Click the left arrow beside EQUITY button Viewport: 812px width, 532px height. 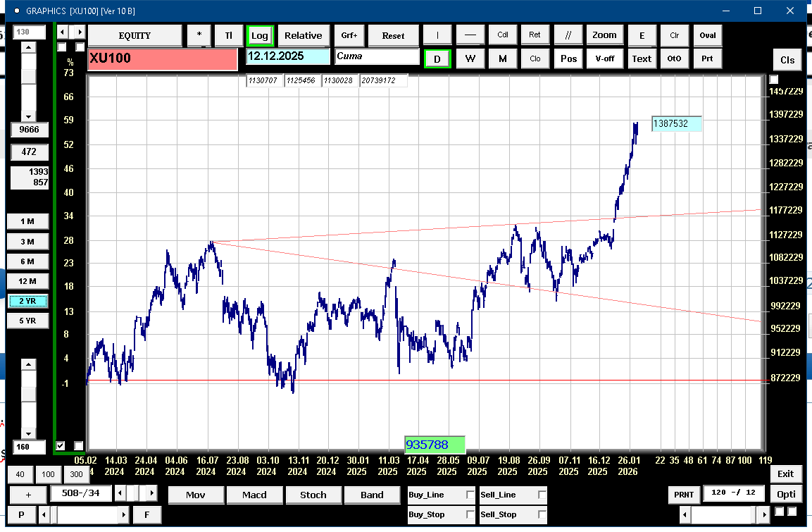(62, 32)
